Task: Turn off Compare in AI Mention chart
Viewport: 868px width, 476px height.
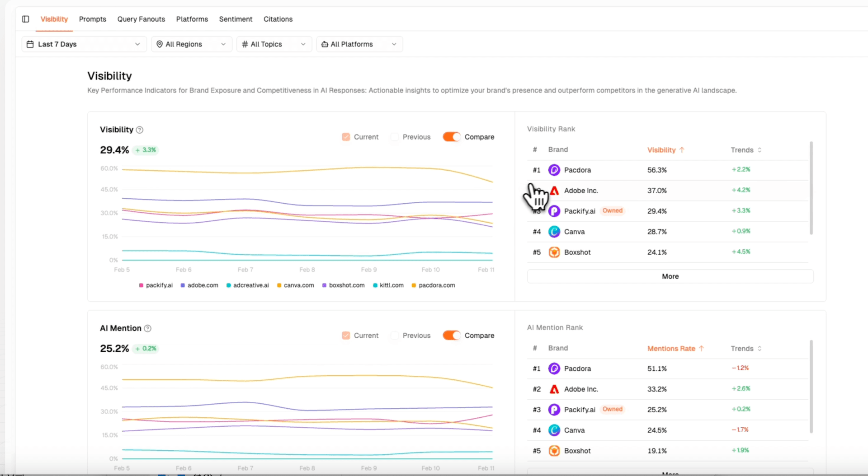Action: pyautogui.click(x=452, y=336)
